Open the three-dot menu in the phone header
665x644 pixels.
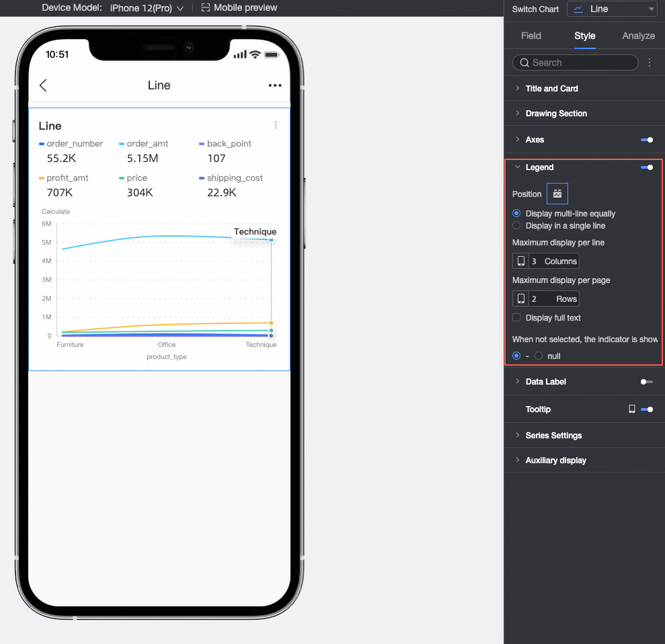point(275,85)
